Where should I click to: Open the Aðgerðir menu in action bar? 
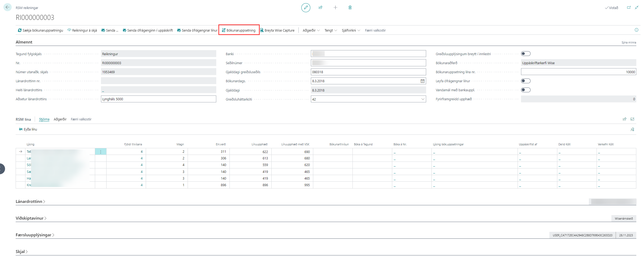(x=311, y=31)
